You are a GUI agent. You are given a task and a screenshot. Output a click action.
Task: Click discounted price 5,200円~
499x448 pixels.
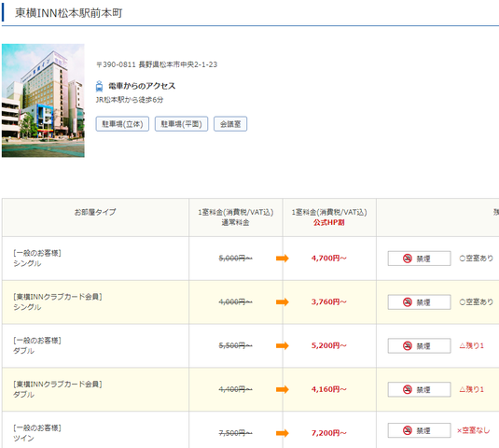328,345
